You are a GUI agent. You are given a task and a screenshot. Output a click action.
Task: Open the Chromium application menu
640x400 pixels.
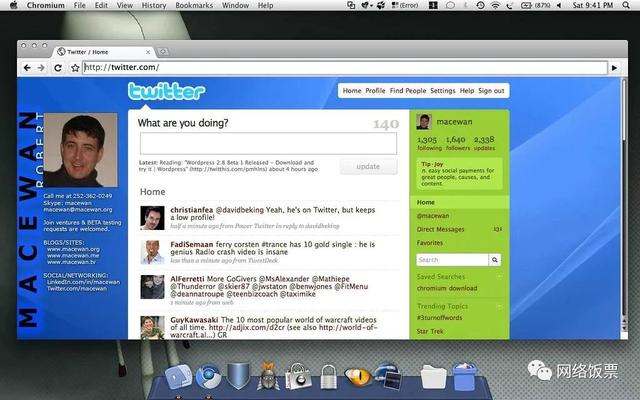coord(46,5)
